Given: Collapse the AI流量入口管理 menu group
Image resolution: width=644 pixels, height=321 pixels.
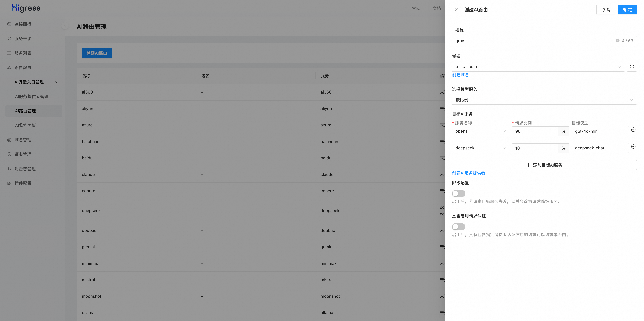Looking at the screenshot, I should [x=56, y=82].
